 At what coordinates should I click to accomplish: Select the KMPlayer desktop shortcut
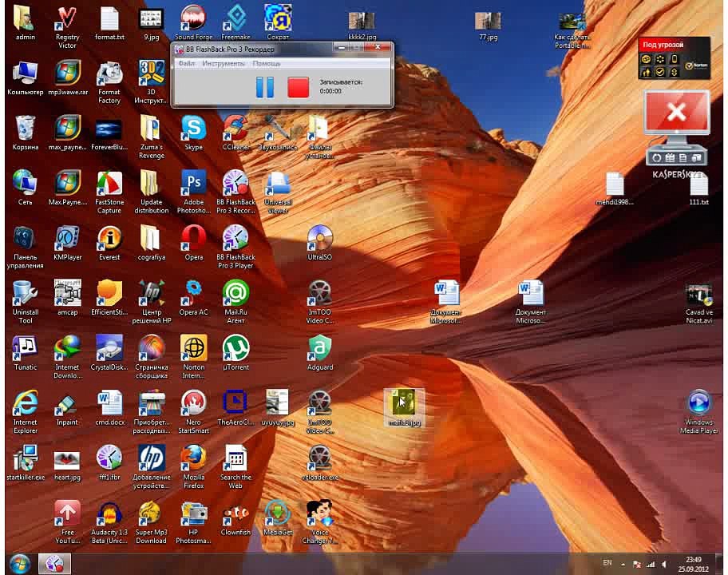pyautogui.click(x=67, y=243)
